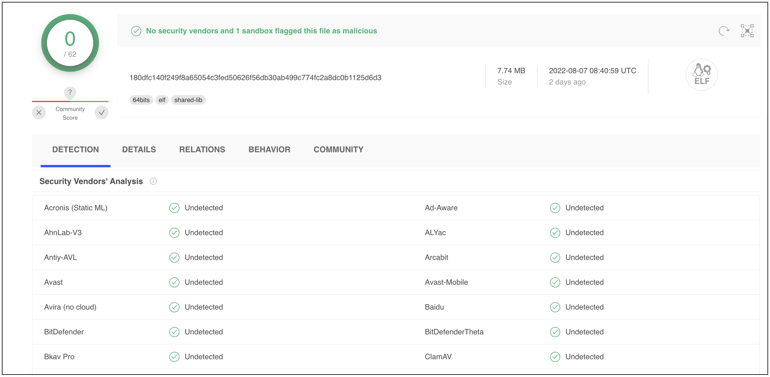Click the ClamAV Undetected check icon
This screenshot has height=377, width=770.
click(x=555, y=357)
